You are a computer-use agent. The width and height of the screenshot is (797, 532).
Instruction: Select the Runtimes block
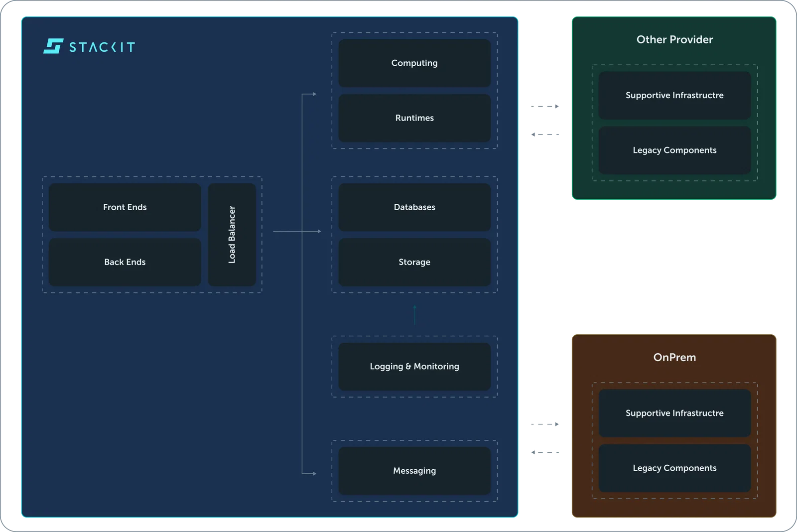tap(414, 118)
